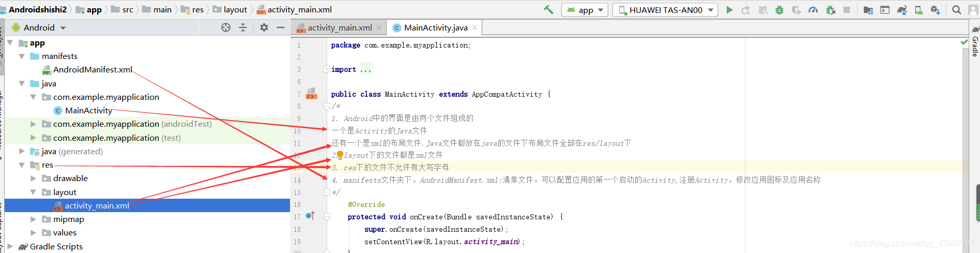Click Collapse All icon in project panel

tap(243, 27)
